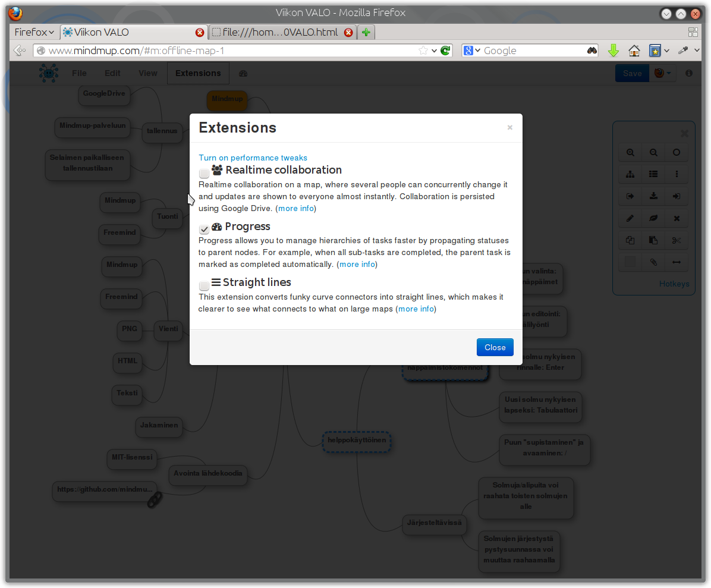Click the horizontal double-arrow icon in floating toolbar

pos(677,262)
